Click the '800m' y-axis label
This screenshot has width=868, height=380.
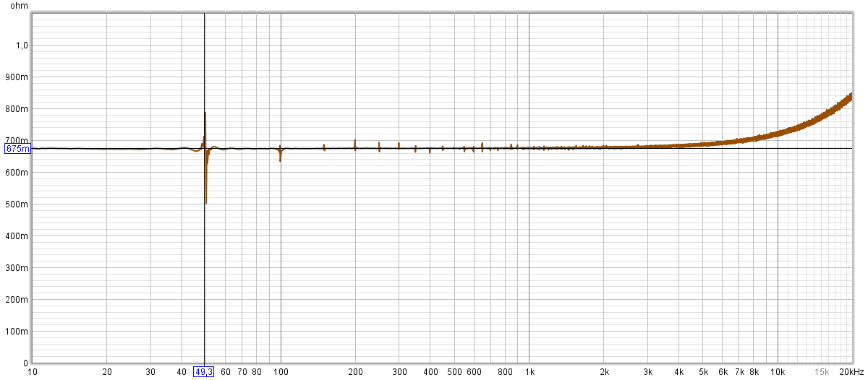point(18,109)
